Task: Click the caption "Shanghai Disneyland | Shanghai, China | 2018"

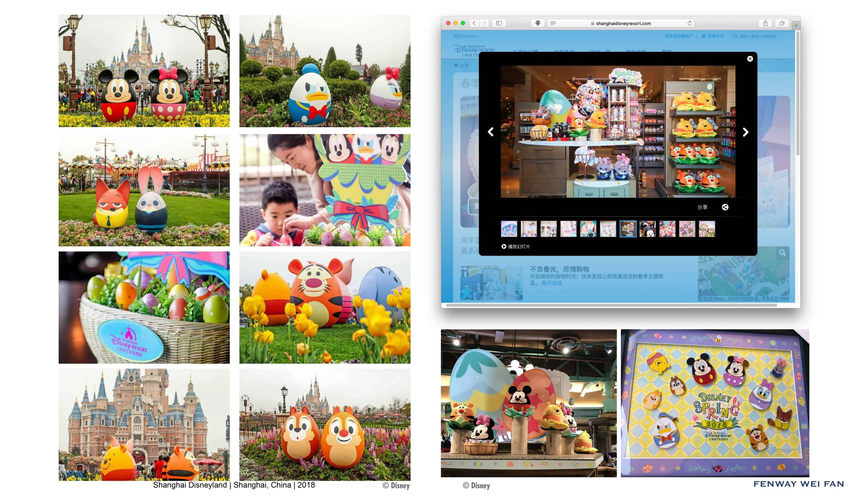Action: click(x=234, y=485)
